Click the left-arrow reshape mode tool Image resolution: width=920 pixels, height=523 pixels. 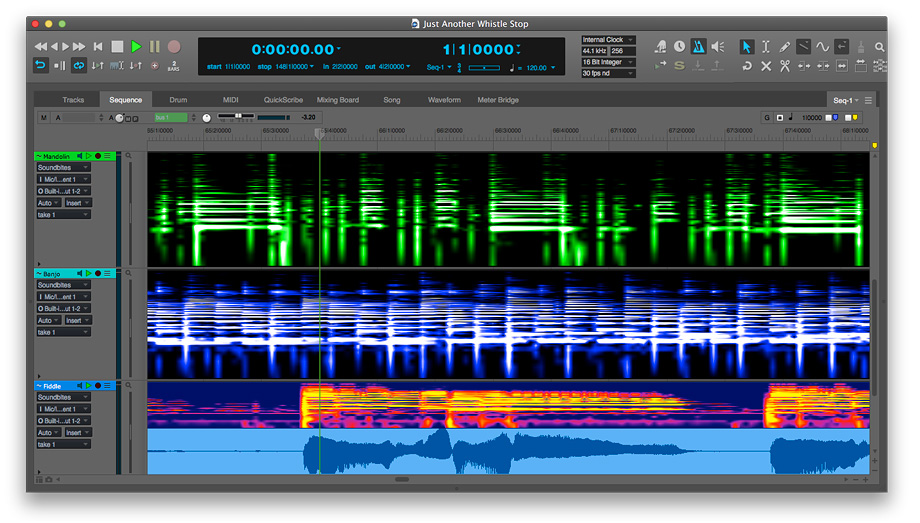pos(841,46)
